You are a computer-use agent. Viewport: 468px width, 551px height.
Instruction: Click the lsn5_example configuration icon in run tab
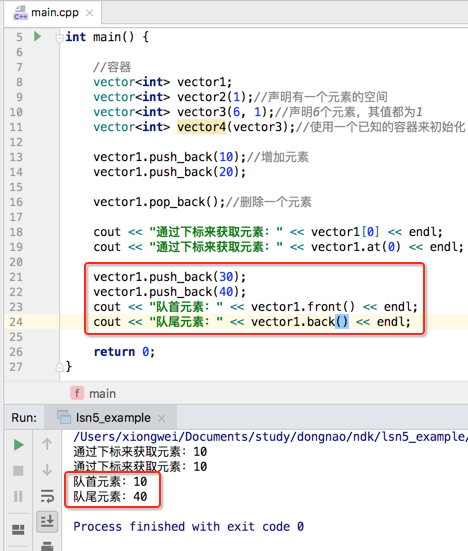coord(64,417)
